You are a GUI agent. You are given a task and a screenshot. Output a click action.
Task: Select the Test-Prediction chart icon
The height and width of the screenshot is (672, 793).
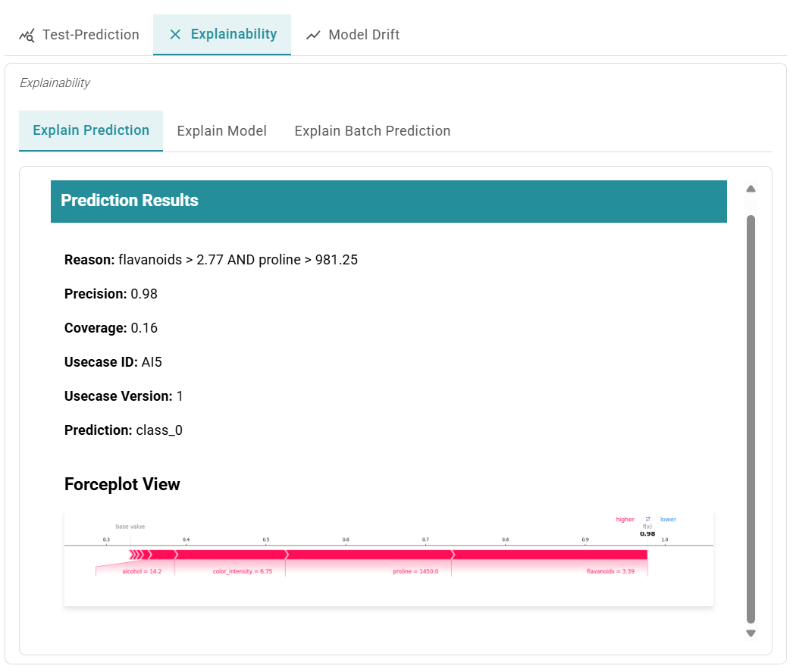(x=27, y=34)
